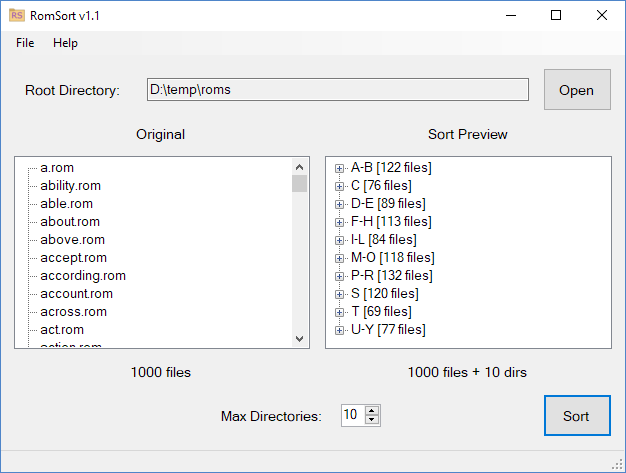This screenshot has width=626, height=473.
Task: Open the Help menu
Action: point(65,43)
